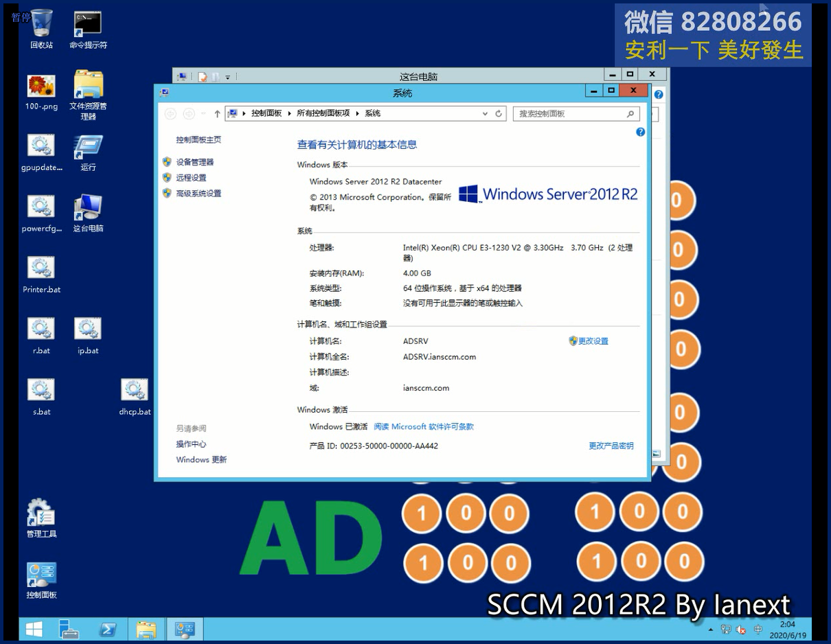
Task: Select the gpupdate batch file icon
Action: pos(41,152)
